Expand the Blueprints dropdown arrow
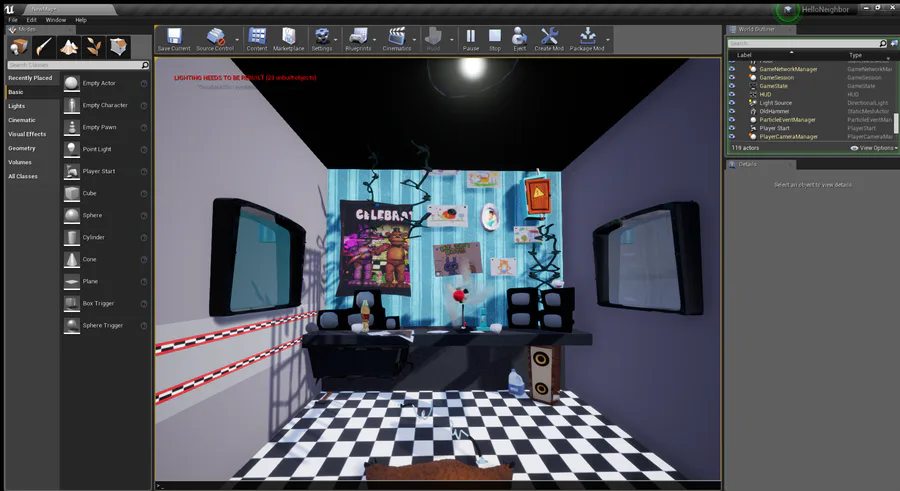Image resolution: width=900 pixels, height=491 pixels. [x=375, y=40]
